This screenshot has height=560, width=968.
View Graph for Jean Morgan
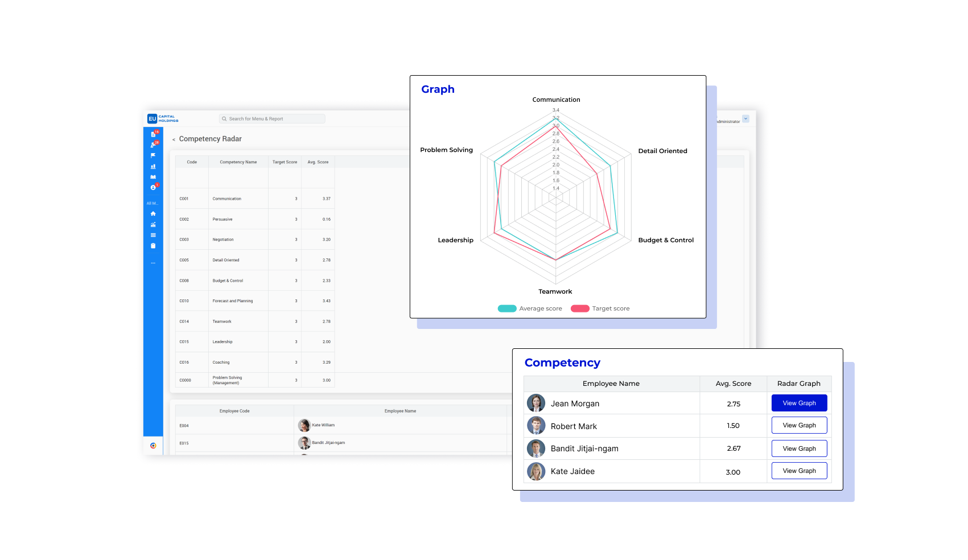tap(799, 403)
